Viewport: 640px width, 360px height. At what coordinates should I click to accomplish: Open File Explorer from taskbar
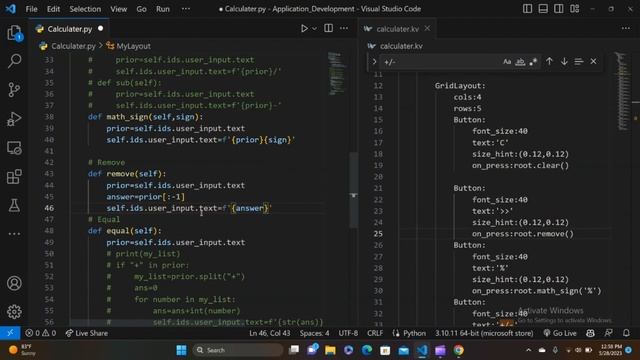[x=330, y=350]
